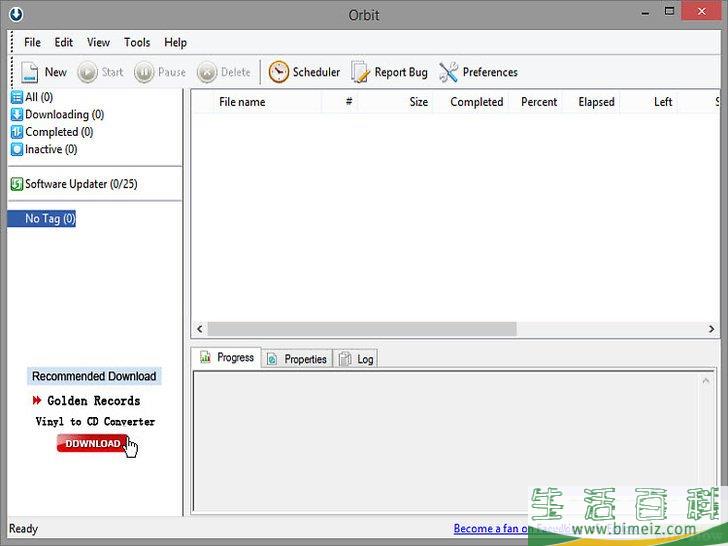Switch to the Log tab
Image resolution: width=728 pixels, height=546 pixels.
coord(356,359)
